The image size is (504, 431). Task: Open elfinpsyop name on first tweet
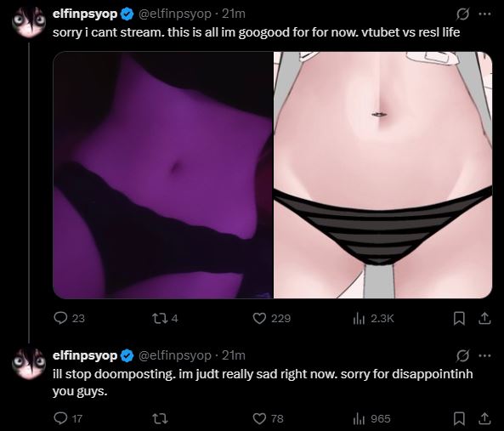pos(85,14)
